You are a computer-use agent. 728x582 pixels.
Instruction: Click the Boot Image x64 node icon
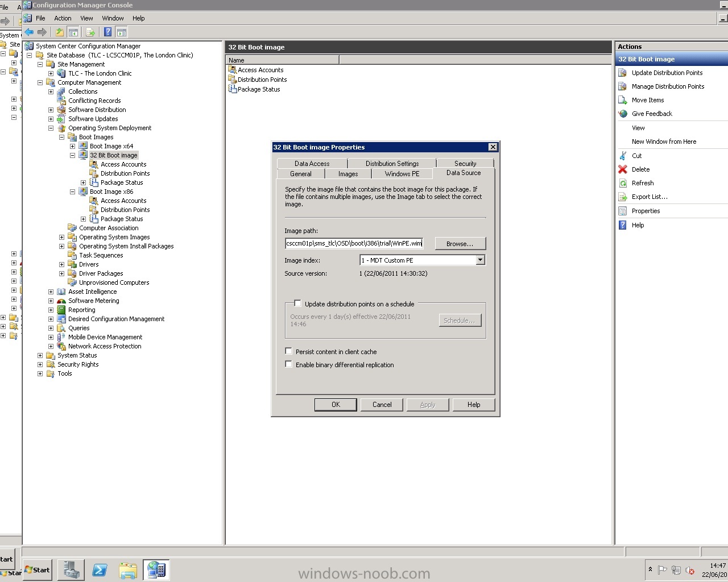click(83, 146)
